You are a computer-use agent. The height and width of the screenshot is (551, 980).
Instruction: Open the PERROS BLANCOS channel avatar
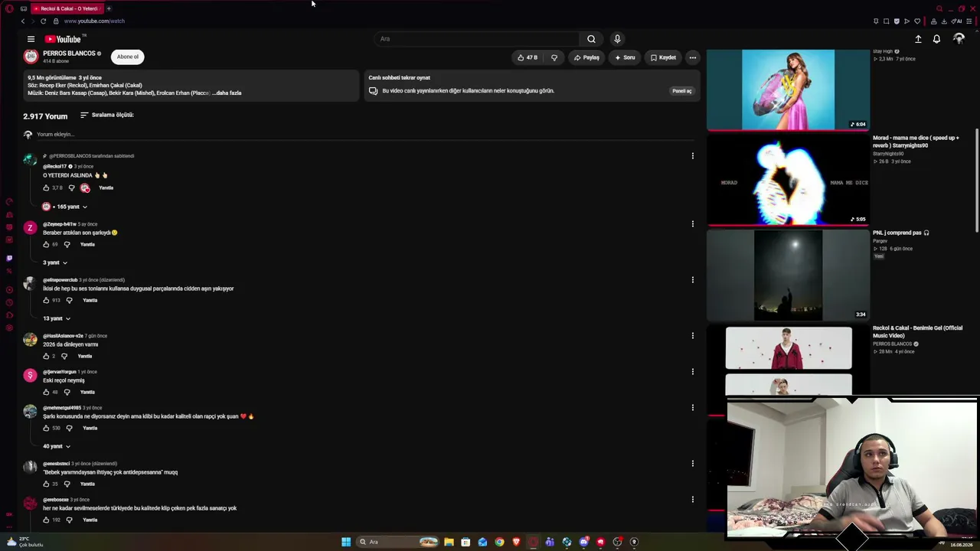[31, 57]
